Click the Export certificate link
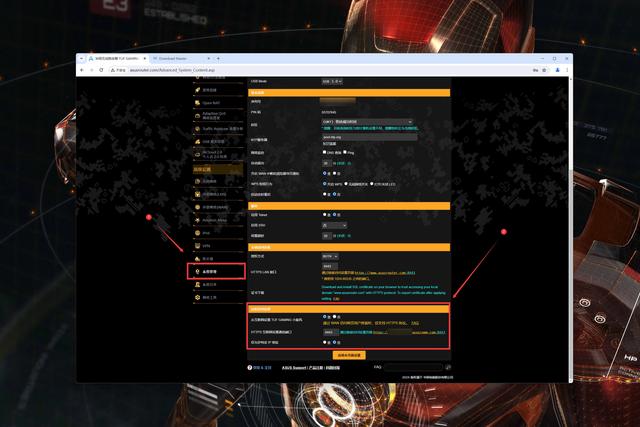The image size is (640, 427). (x=336, y=299)
